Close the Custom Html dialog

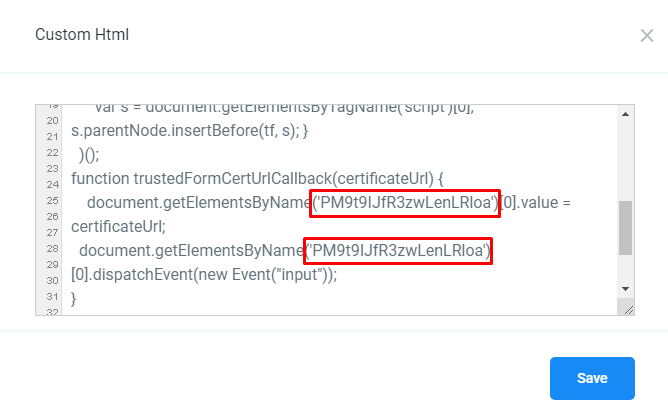click(647, 36)
